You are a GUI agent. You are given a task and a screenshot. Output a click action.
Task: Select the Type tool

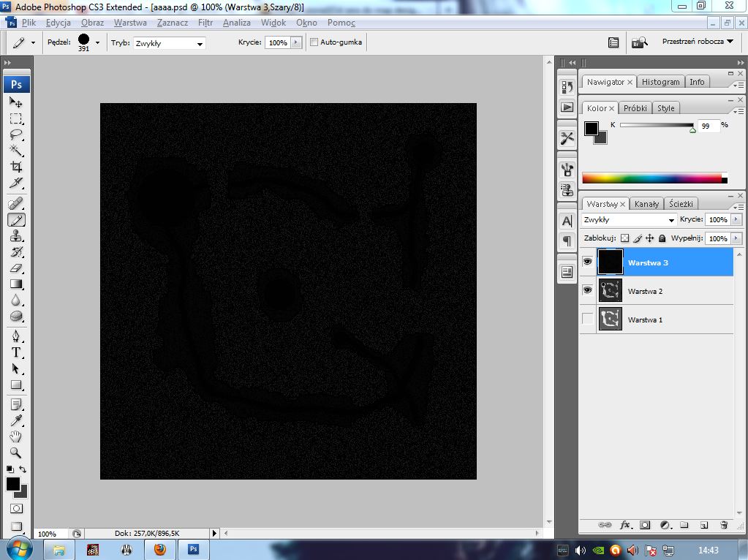click(x=16, y=352)
